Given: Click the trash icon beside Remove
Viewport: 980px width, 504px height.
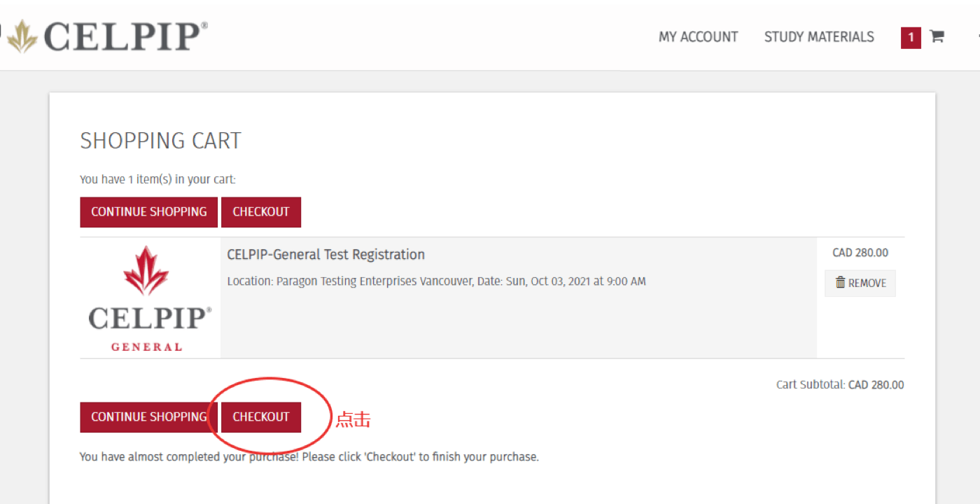Looking at the screenshot, I should 840,283.
